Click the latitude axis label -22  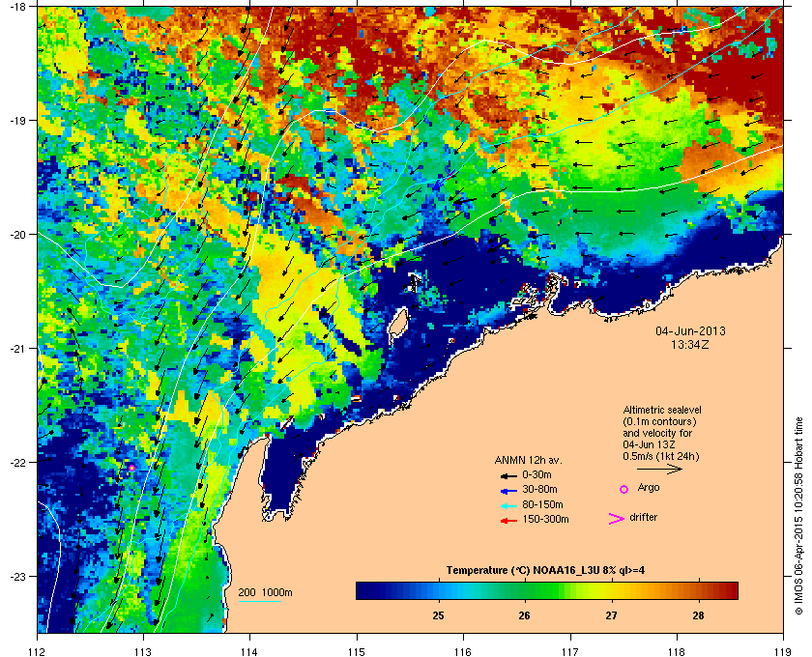click(x=18, y=463)
